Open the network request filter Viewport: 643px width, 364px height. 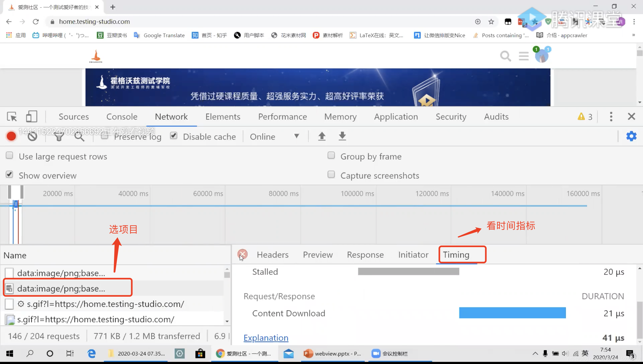(59, 136)
